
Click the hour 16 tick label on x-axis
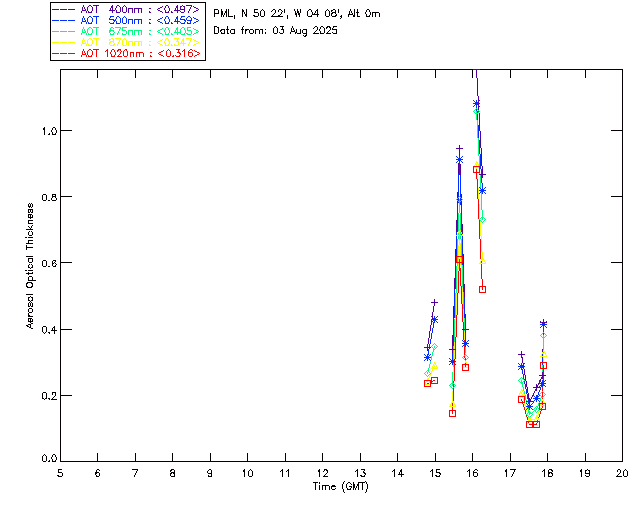(x=472, y=472)
